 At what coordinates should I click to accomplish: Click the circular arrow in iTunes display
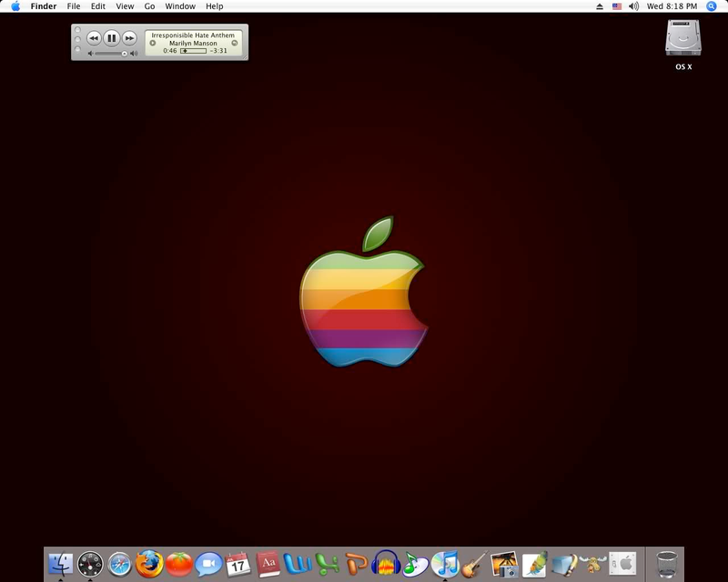235,43
